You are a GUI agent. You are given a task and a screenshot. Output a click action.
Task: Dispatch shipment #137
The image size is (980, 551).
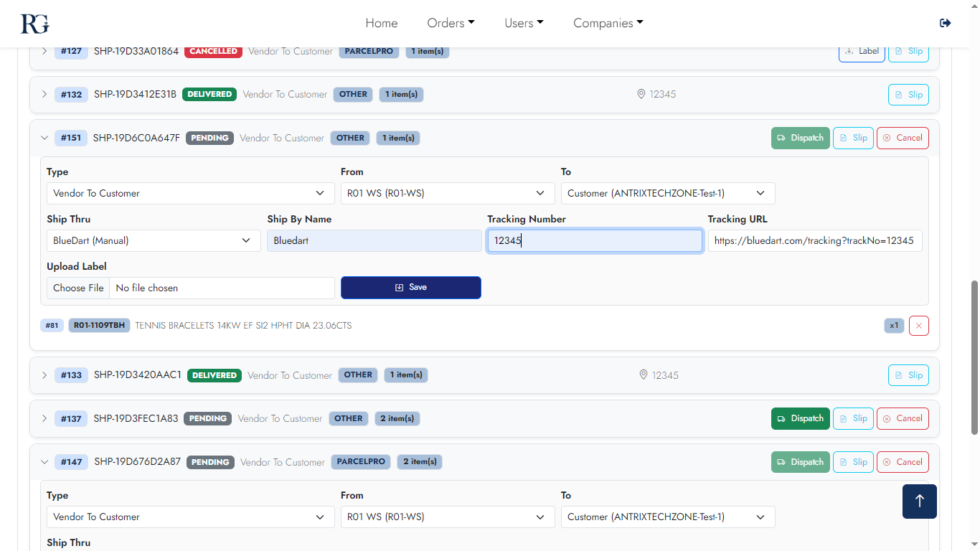800,418
